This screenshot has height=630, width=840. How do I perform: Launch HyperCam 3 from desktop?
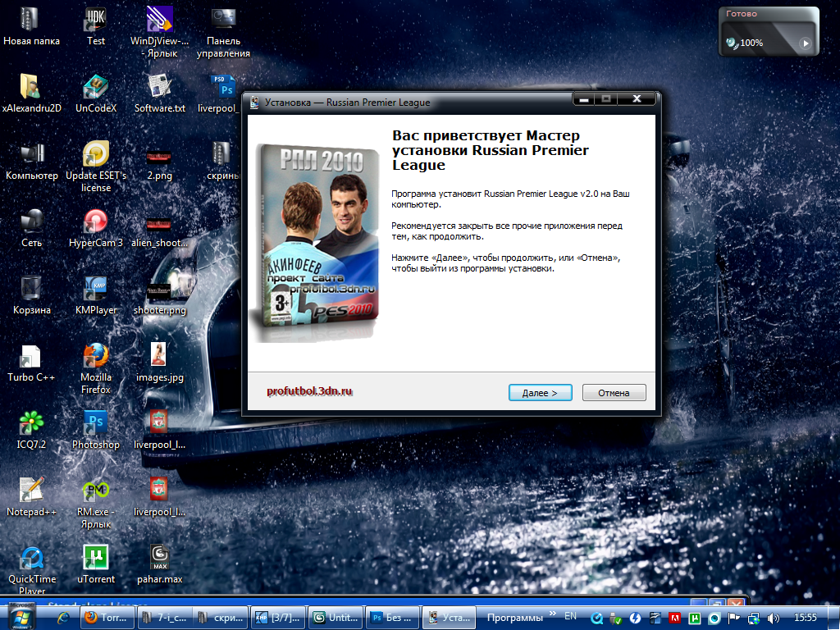[96, 228]
